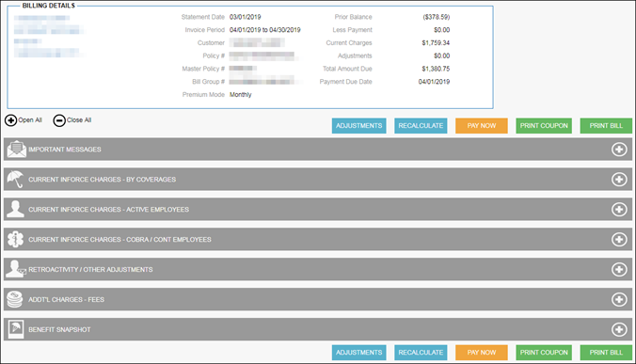
Task: Expand Retroactivity / Other Adjustments section
Action: [x=619, y=270]
